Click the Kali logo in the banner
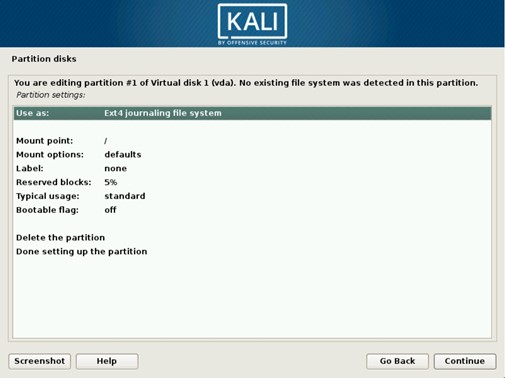Image resolution: width=505 pixels, height=378 pixels. tap(252, 25)
